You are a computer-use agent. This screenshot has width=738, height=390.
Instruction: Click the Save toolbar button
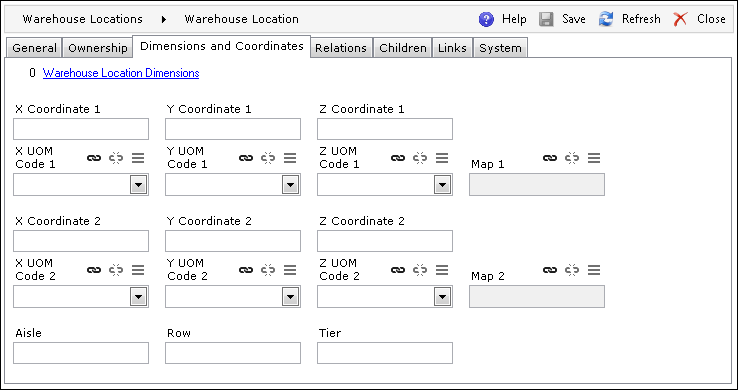[562, 19]
